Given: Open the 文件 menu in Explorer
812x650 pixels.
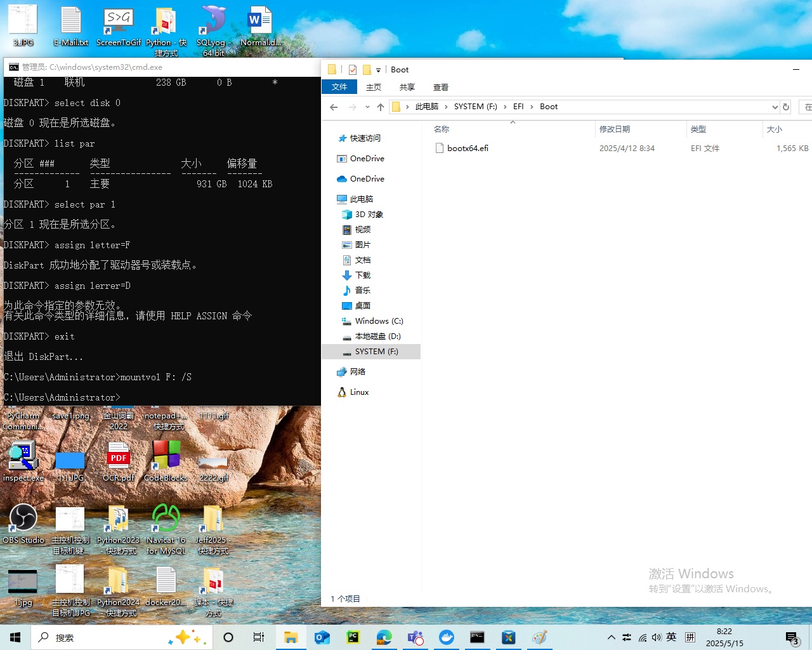Looking at the screenshot, I should [x=339, y=87].
